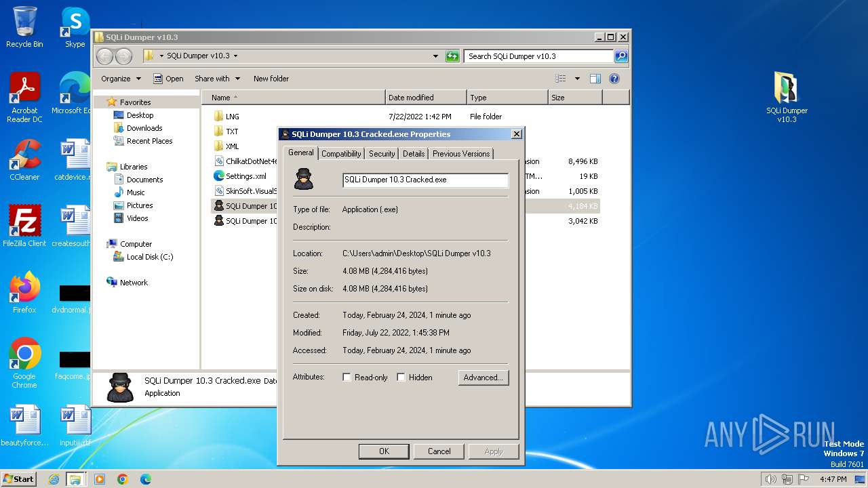
Task: Enable the Hidden attribute checkbox
Action: point(401,378)
